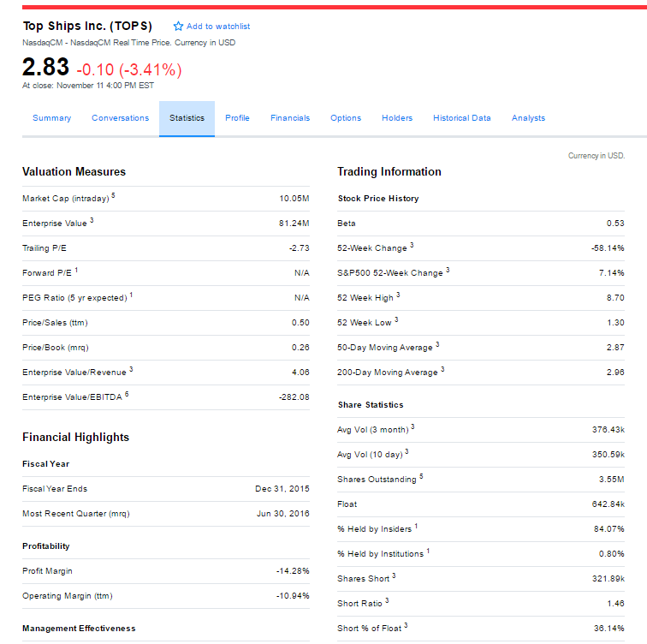Select the Statistics tab
647x644 pixels.
(187, 118)
